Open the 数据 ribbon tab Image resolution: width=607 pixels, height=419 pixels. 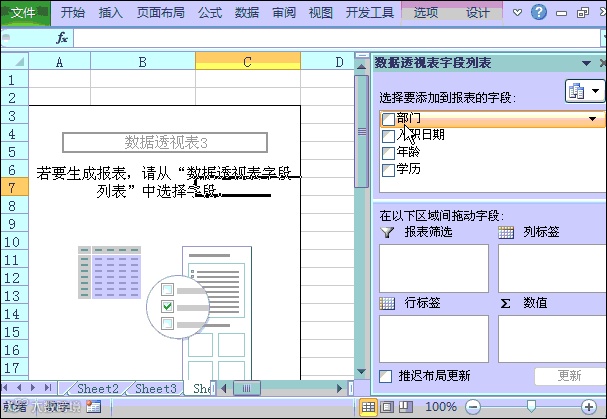(x=247, y=13)
